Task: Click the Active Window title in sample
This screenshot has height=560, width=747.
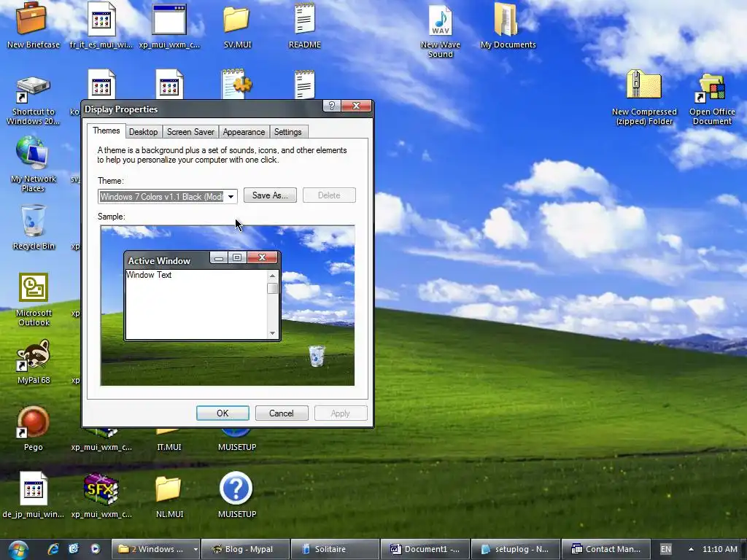Action: (x=159, y=261)
